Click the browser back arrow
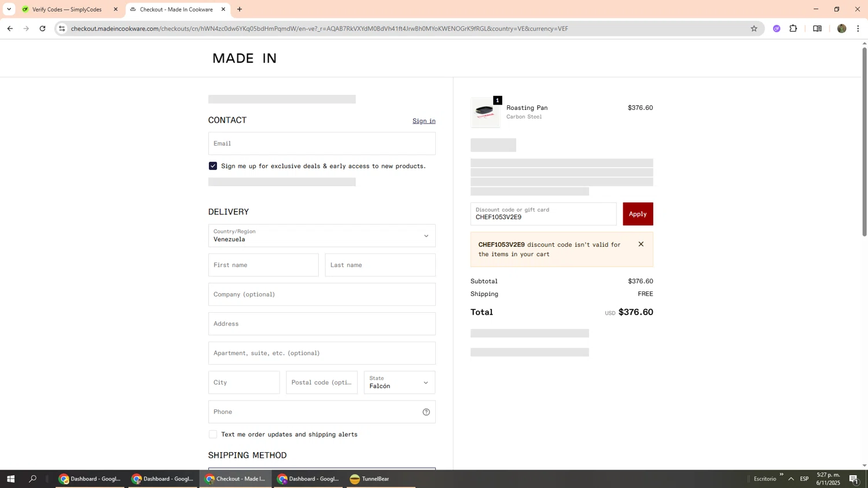This screenshot has width=868, height=488. click(10, 28)
